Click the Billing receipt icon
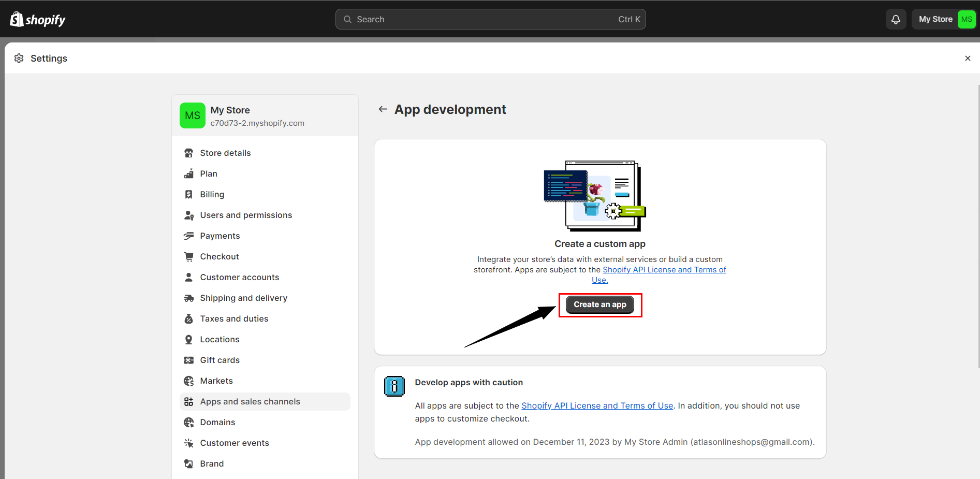980x479 pixels. point(189,195)
